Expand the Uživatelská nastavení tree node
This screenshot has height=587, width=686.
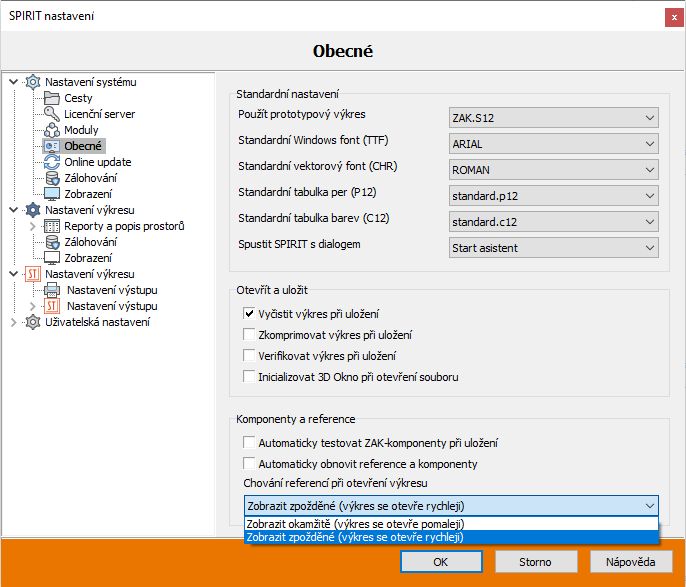[x=13, y=322]
